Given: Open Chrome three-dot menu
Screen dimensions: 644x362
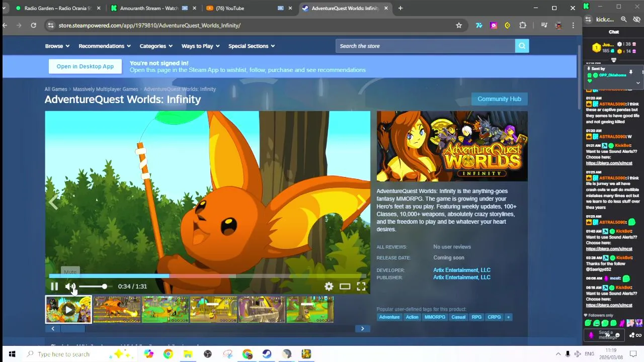Looking at the screenshot, I should 573,25.
